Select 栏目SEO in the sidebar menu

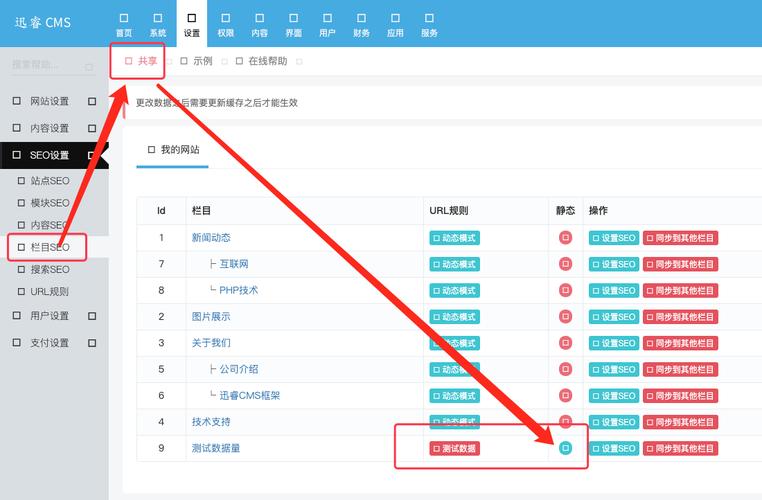(x=50, y=247)
